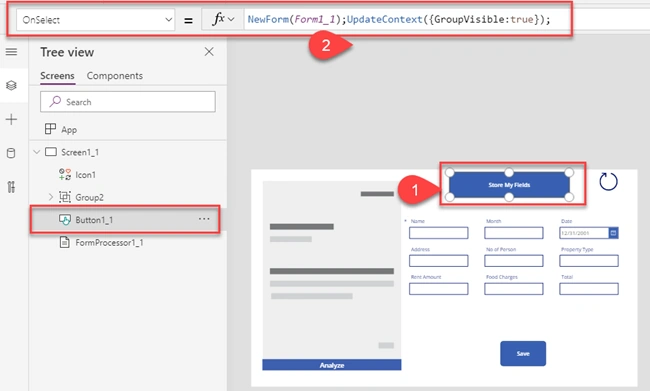Screen dimensions: 650x391
Task: Click the Name input field
Action: coord(439,233)
